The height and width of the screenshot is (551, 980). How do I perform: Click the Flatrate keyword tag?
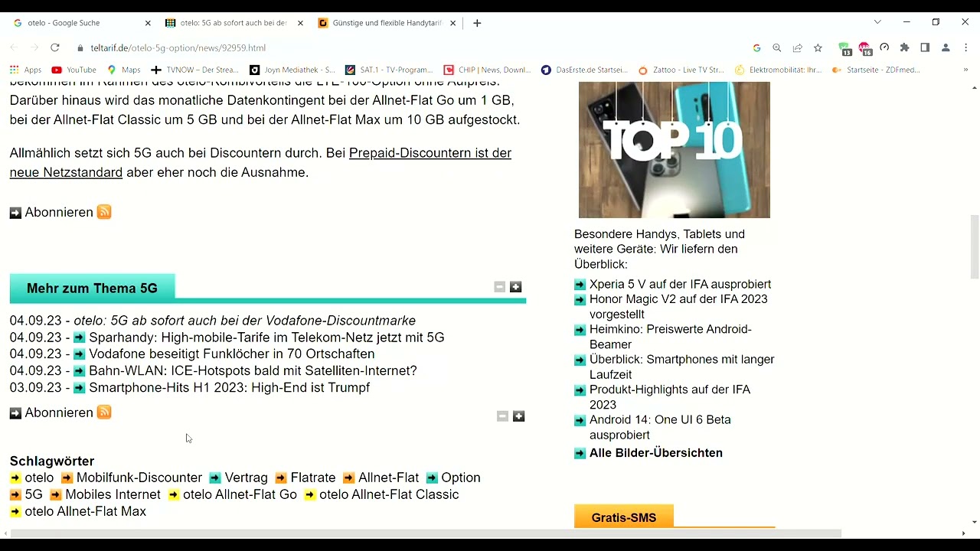(313, 478)
